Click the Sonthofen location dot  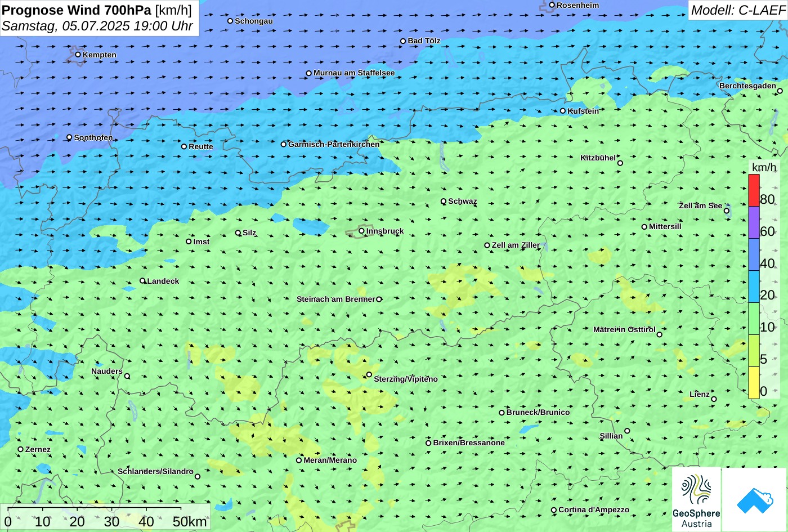(70, 137)
